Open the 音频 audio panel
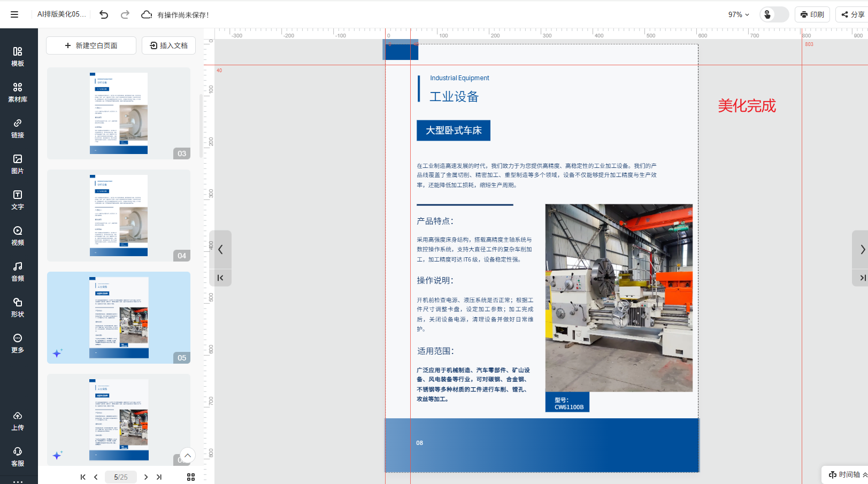Screen dimensions: 868x484 (x=18, y=272)
